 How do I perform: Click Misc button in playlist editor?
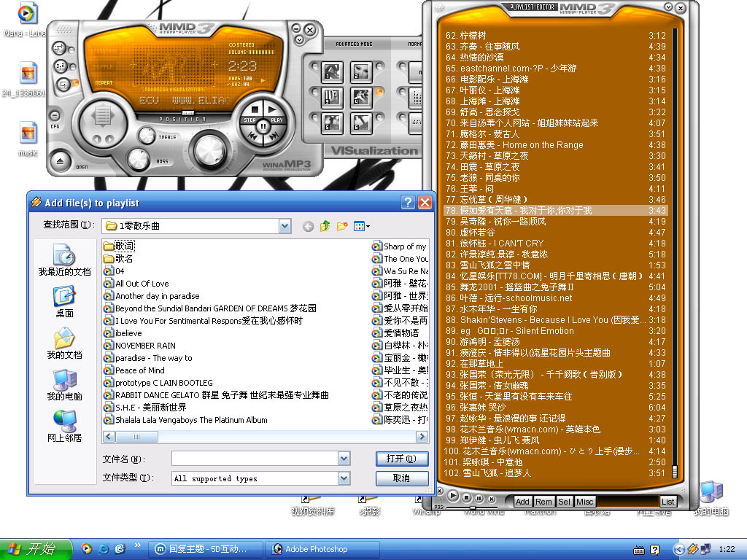(584, 502)
